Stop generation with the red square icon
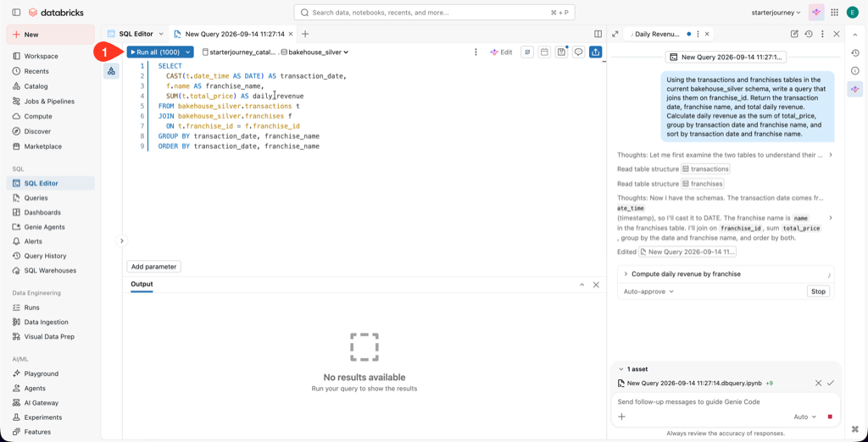868x442 pixels. (x=830, y=417)
